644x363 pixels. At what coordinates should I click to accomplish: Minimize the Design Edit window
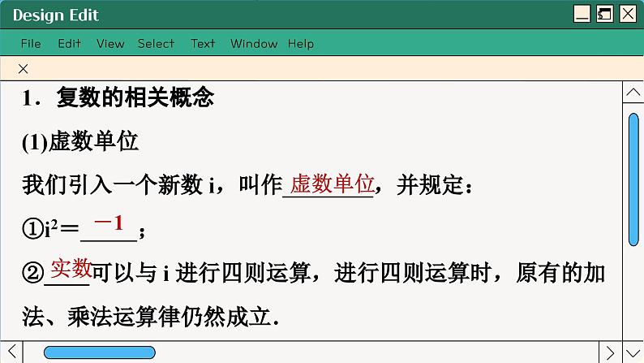click(582, 14)
